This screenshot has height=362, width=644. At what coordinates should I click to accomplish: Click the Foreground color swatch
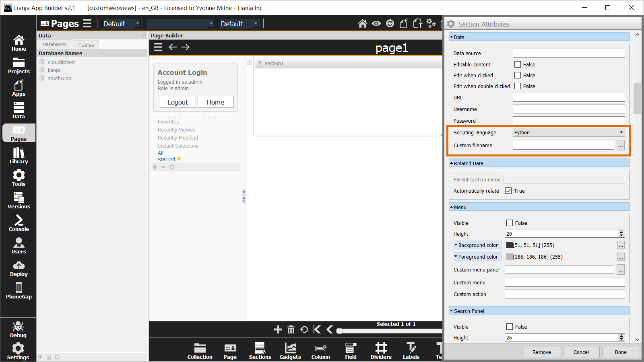pos(509,257)
